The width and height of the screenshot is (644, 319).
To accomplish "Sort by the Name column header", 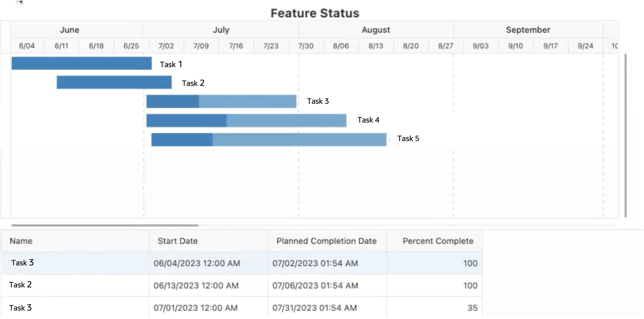I will coord(21,241).
